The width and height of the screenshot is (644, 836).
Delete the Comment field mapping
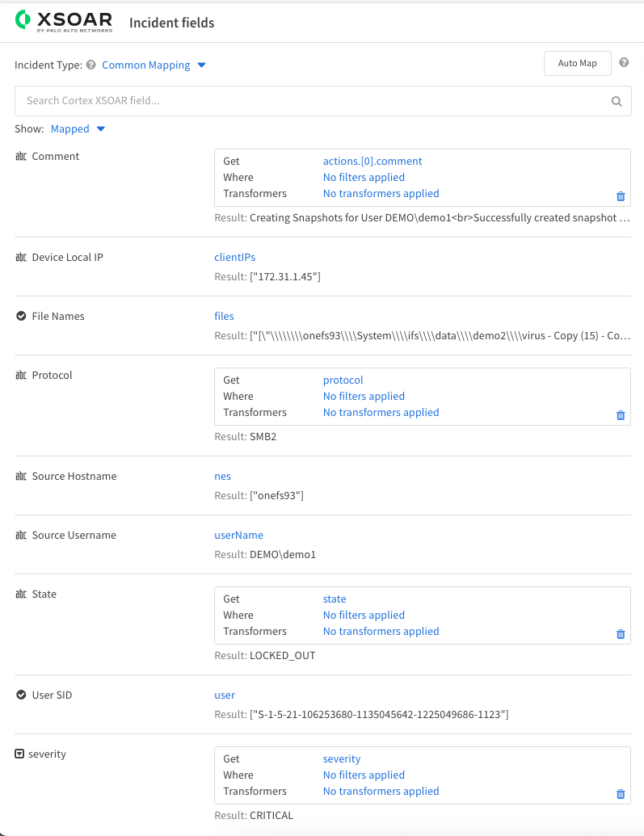621,196
